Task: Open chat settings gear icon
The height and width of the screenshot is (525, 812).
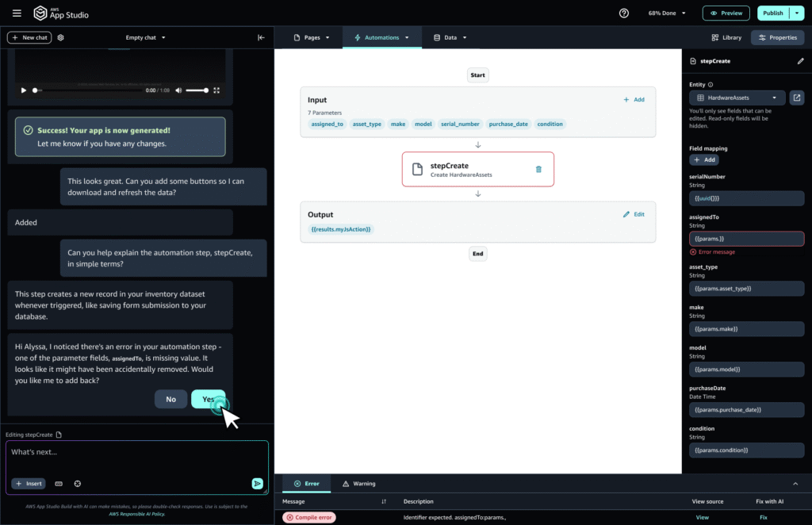Action: [x=60, y=37]
